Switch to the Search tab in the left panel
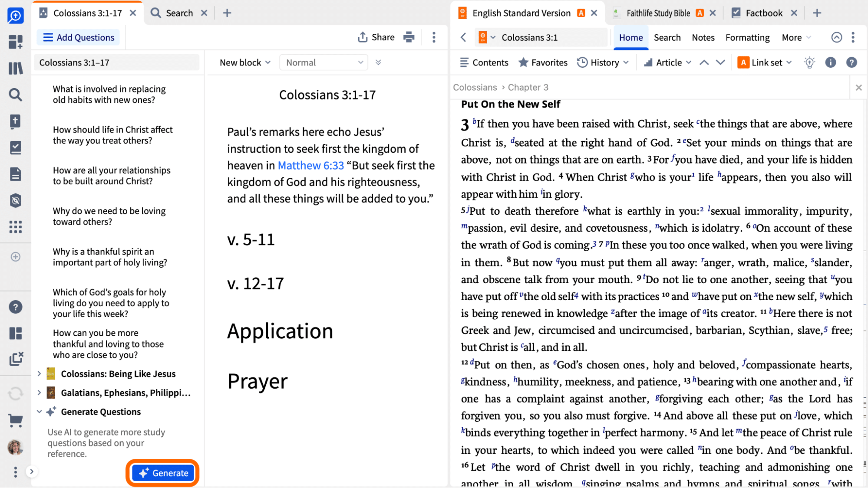This screenshot has height=488, width=868. [x=179, y=13]
